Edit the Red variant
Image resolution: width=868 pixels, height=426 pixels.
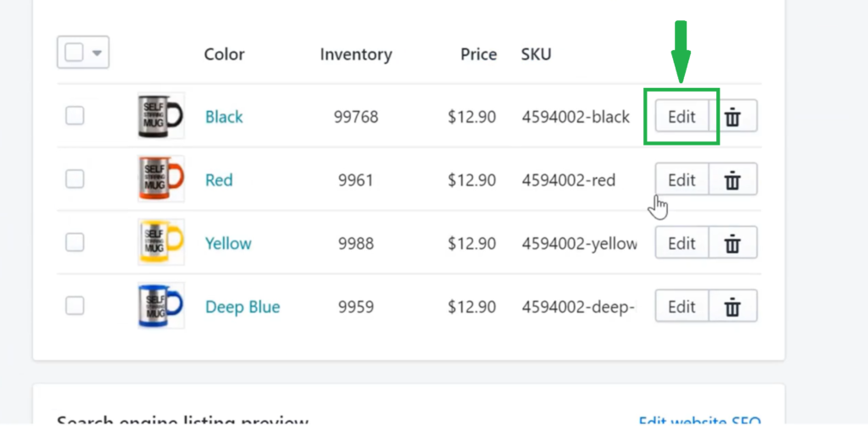point(682,180)
